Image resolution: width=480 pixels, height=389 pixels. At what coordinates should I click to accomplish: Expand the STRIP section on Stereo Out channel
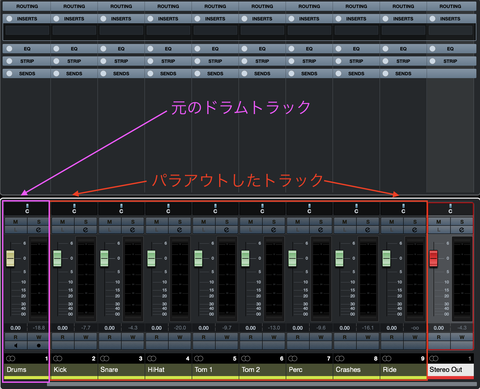click(x=450, y=61)
